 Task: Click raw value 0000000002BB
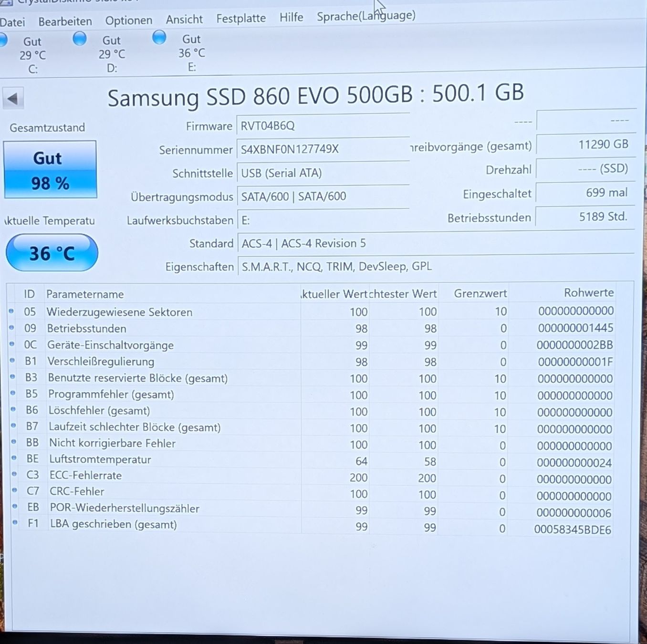pos(575,345)
